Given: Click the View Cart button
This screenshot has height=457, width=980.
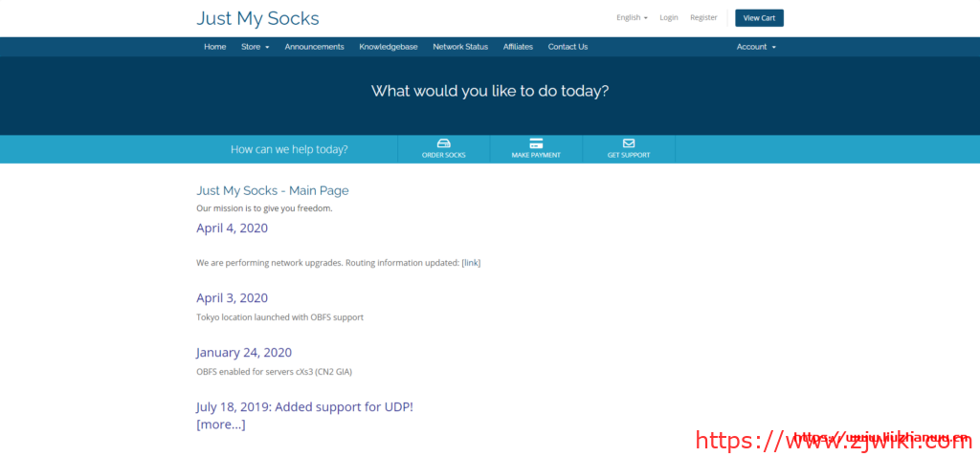Looking at the screenshot, I should (759, 18).
